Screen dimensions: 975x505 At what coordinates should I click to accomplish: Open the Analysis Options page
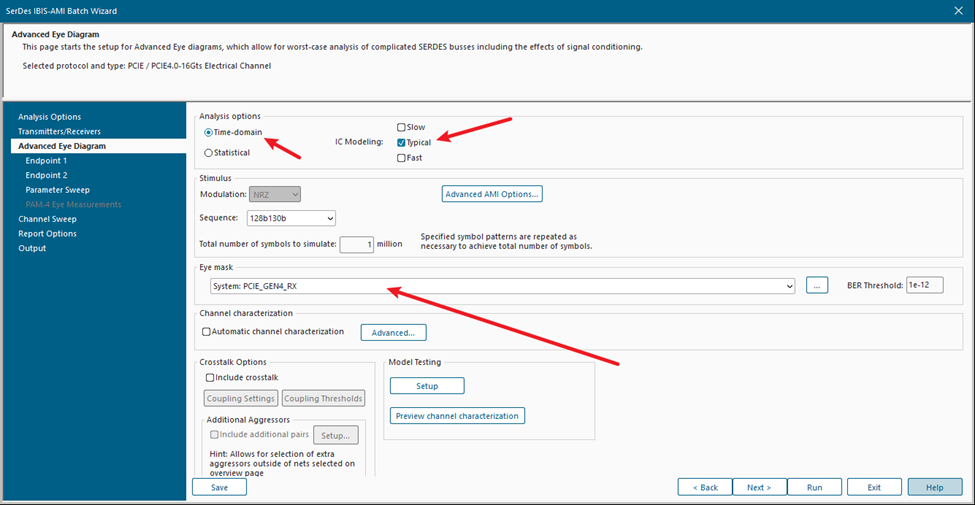49,117
